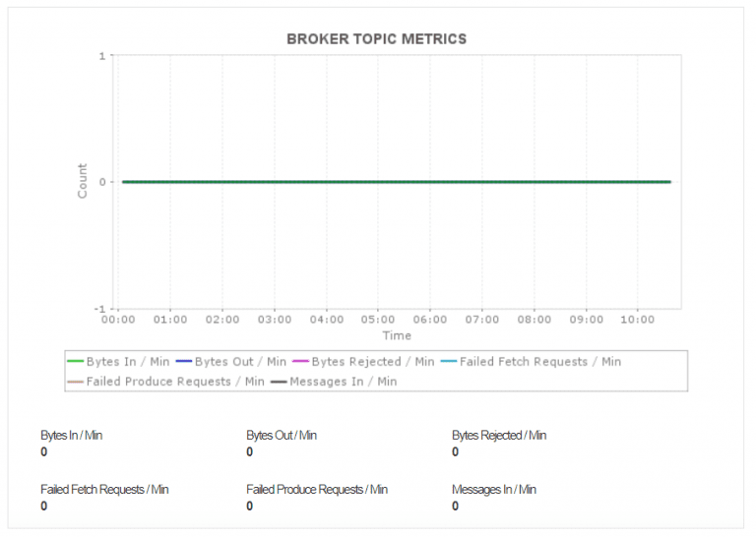Click the blue Bytes Out legend line marker
The height and width of the screenshot is (537, 756).
point(183,362)
